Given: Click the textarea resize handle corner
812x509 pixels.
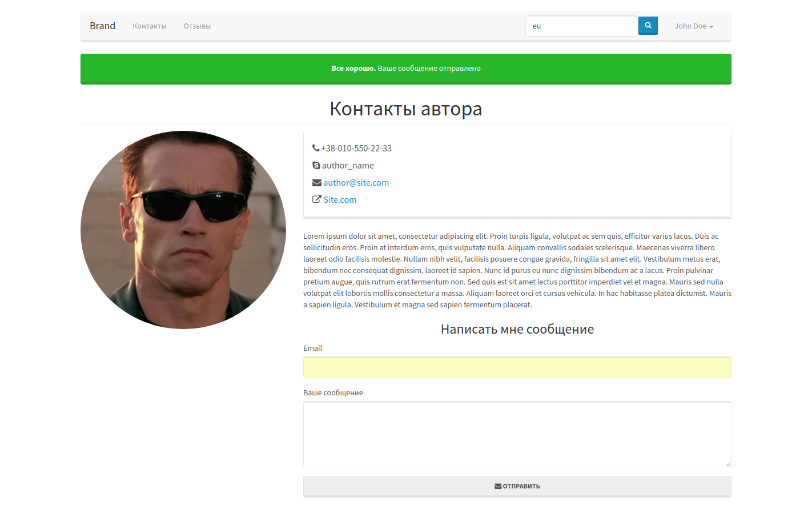Looking at the screenshot, I should (x=728, y=464).
